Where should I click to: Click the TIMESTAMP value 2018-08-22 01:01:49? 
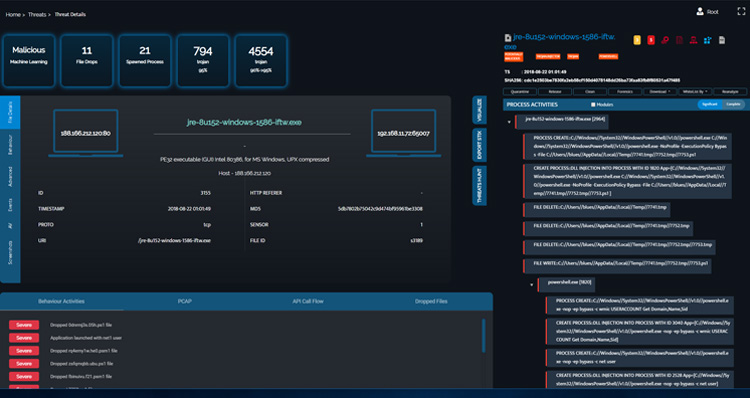(x=189, y=209)
